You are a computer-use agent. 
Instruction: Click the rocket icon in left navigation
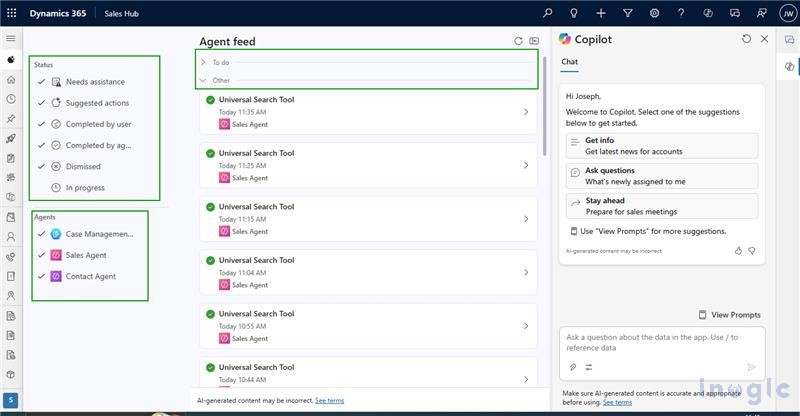click(x=11, y=138)
